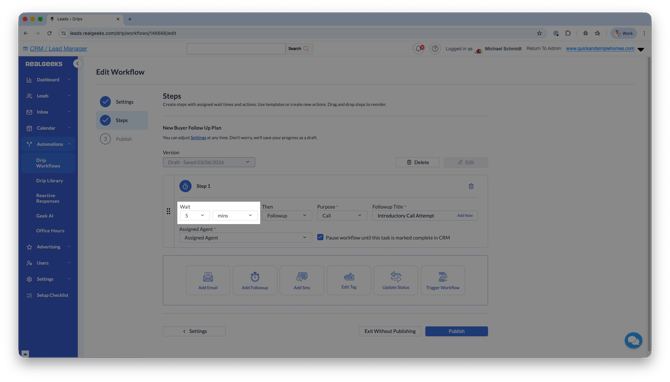This screenshot has width=670, height=382.
Task: Click the Delete version button
Action: pyautogui.click(x=417, y=162)
